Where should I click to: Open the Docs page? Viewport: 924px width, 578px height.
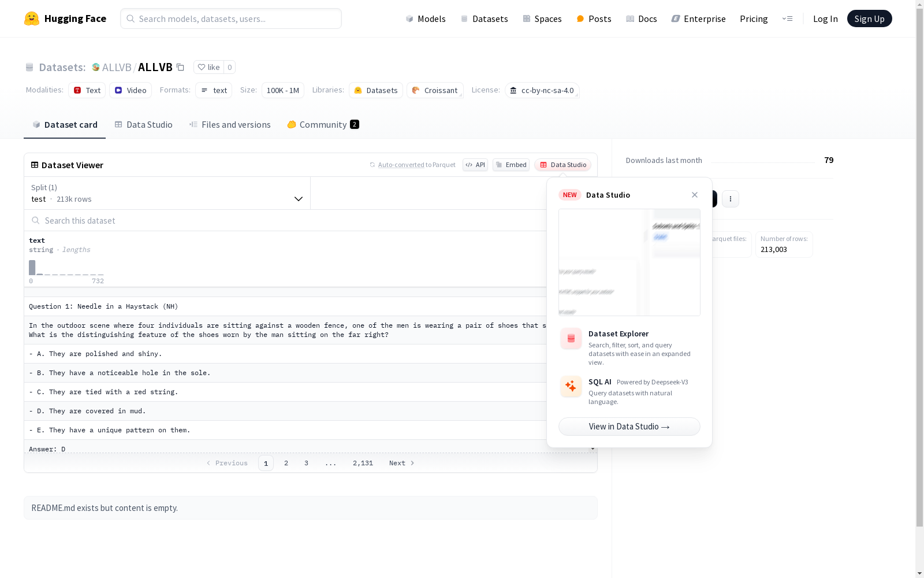tap(642, 18)
